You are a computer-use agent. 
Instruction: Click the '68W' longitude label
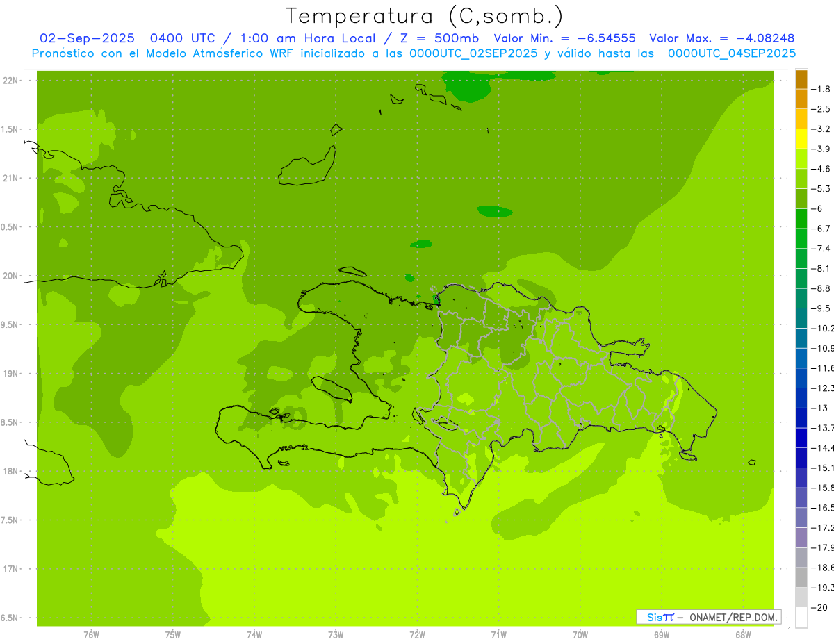(x=742, y=634)
